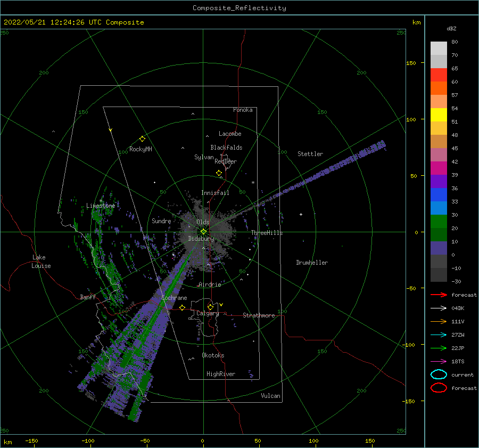Click the yellow diamond marker near RockyMH
Viewport: 479px width, 448px height.
pos(142,139)
